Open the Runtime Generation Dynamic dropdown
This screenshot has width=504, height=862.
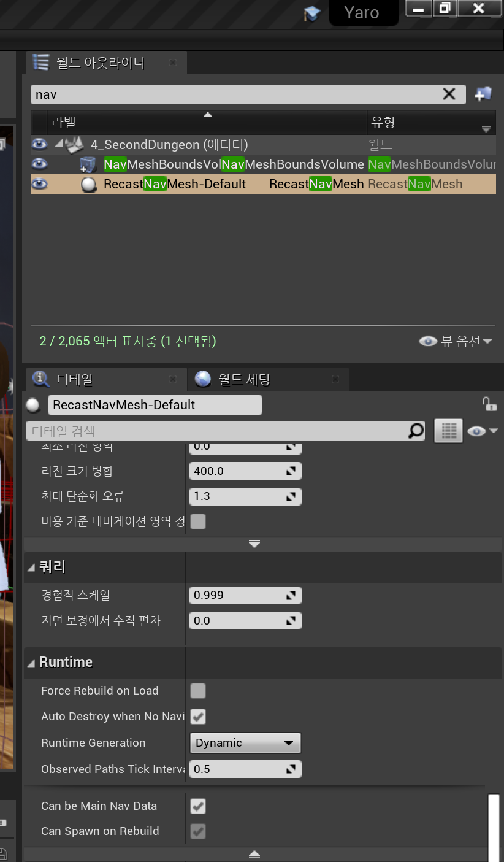pyautogui.click(x=245, y=742)
